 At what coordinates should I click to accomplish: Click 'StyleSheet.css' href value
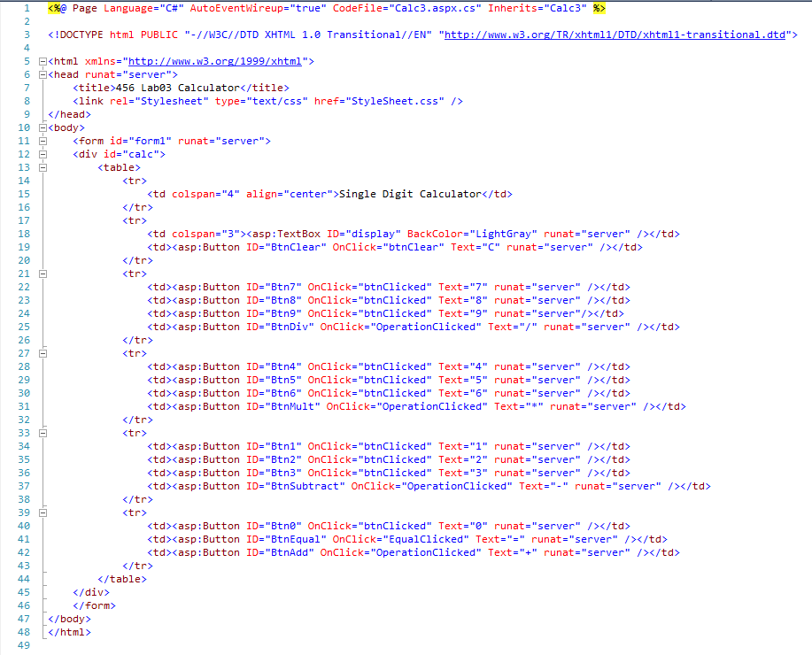pyautogui.click(x=395, y=101)
